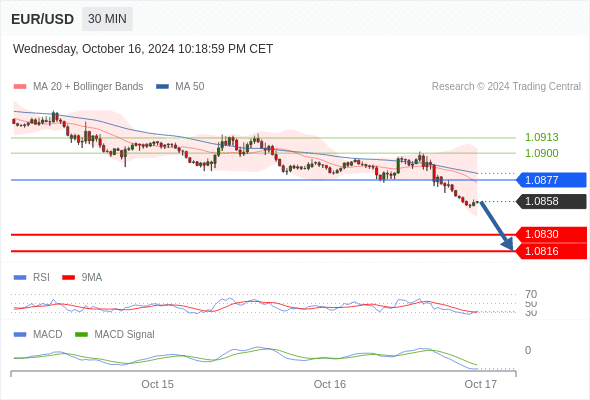590x400 pixels.
Task: Click the MACD blue legend marker
Action: click(20, 334)
